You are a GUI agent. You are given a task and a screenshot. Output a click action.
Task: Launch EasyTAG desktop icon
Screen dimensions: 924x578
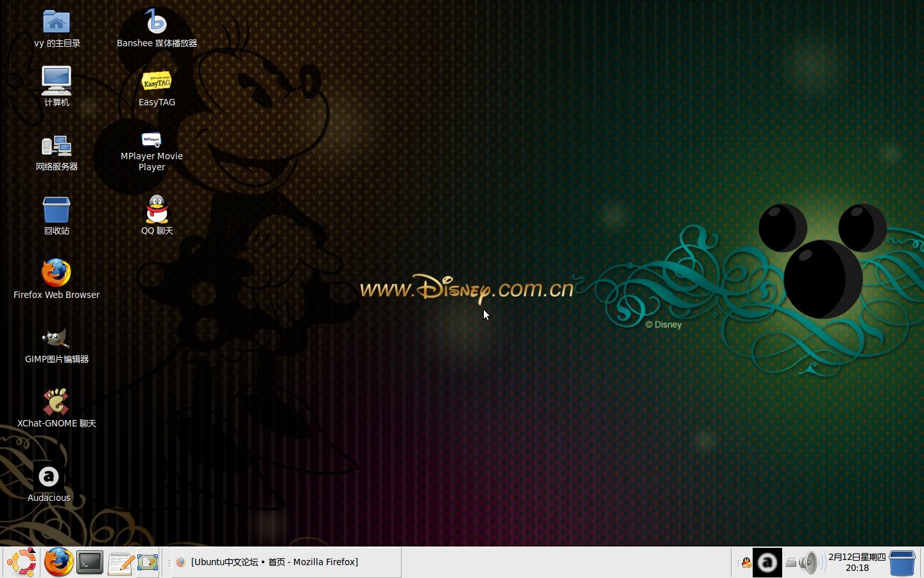click(x=157, y=82)
